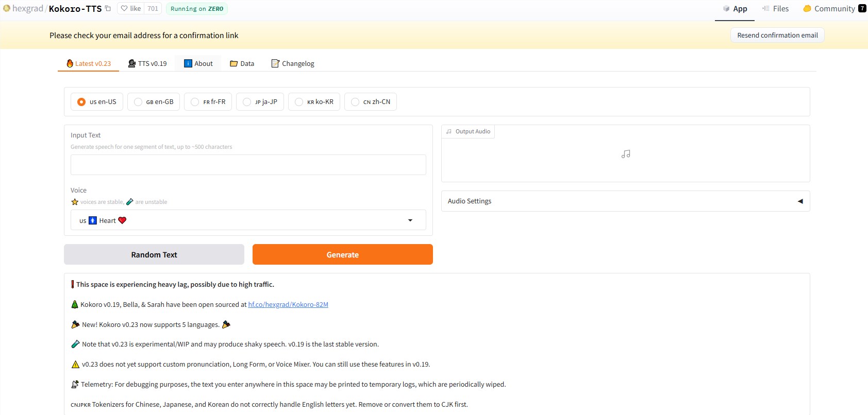Click the 'Kokoro v0.23 now supports 5 languages' note

point(151,324)
